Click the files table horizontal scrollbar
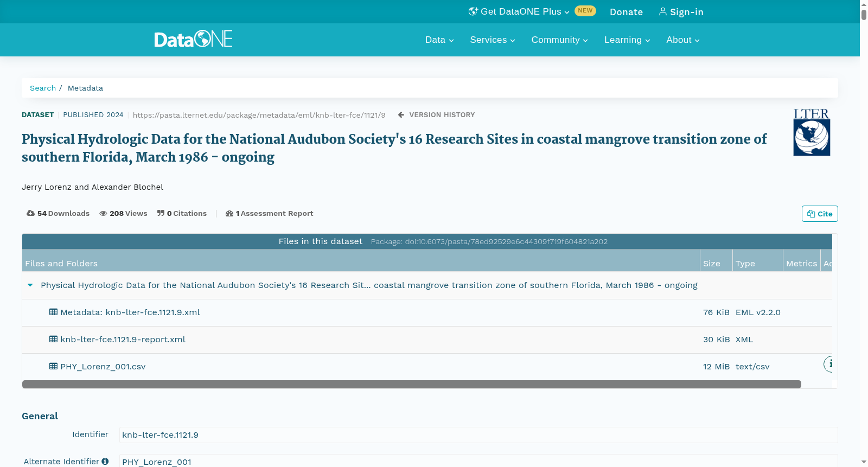868x467 pixels. pyautogui.click(x=411, y=384)
